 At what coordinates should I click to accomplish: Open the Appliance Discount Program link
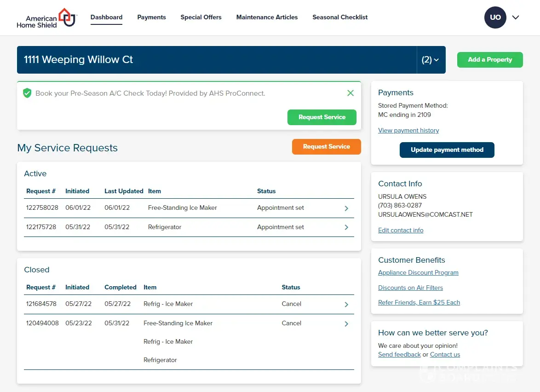(x=418, y=273)
